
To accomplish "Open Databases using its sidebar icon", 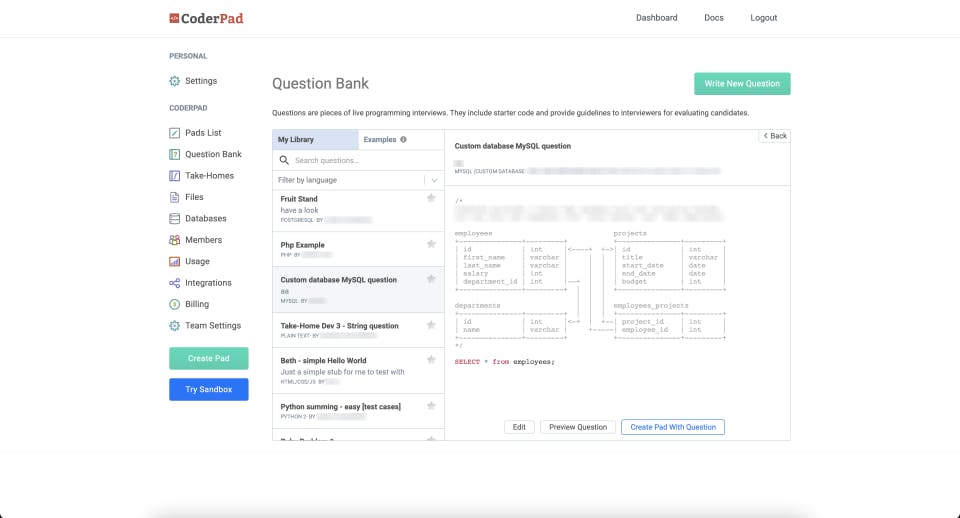I will click(174, 219).
